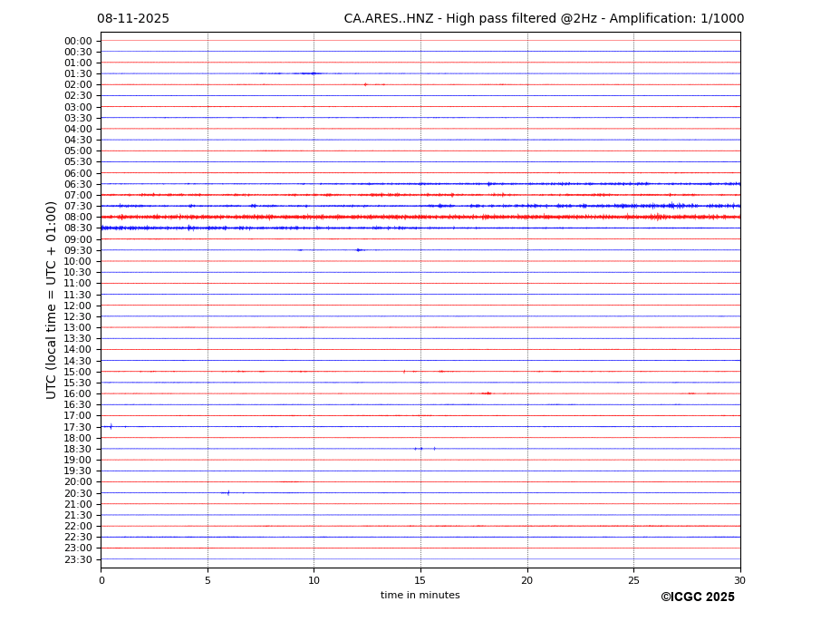Select the 23:30 row time label
This screenshot has width=840, height=631.
tap(77, 559)
